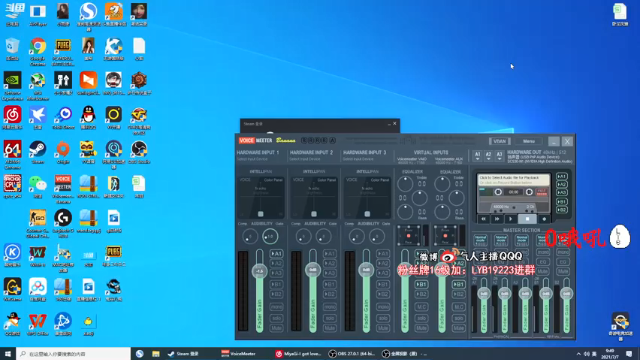Rewind the Voicemeeter cassette recorder

point(484,219)
